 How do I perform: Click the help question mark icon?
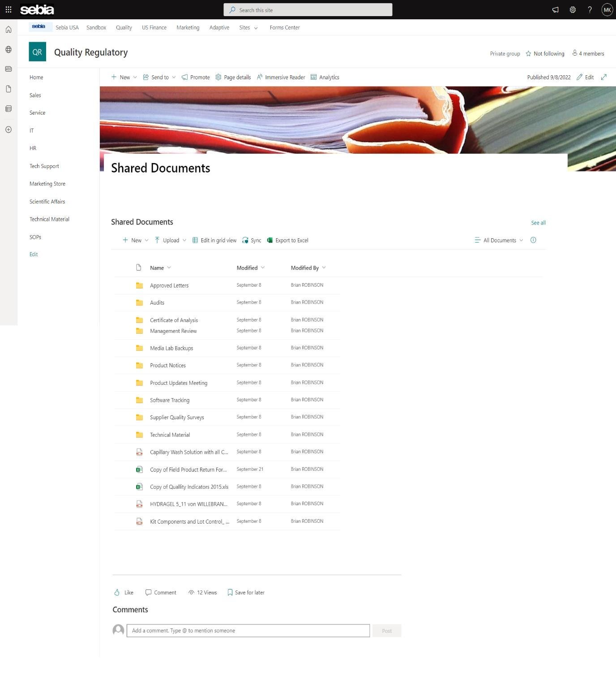click(590, 10)
